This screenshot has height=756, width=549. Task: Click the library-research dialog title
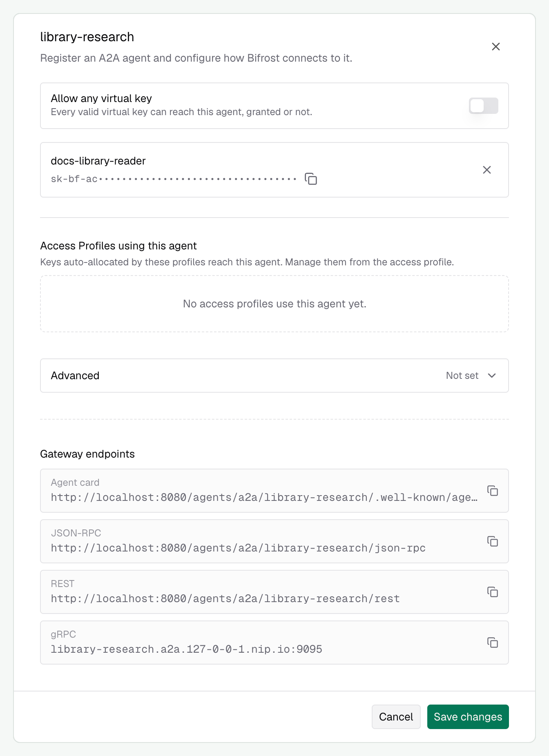coord(87,37)
